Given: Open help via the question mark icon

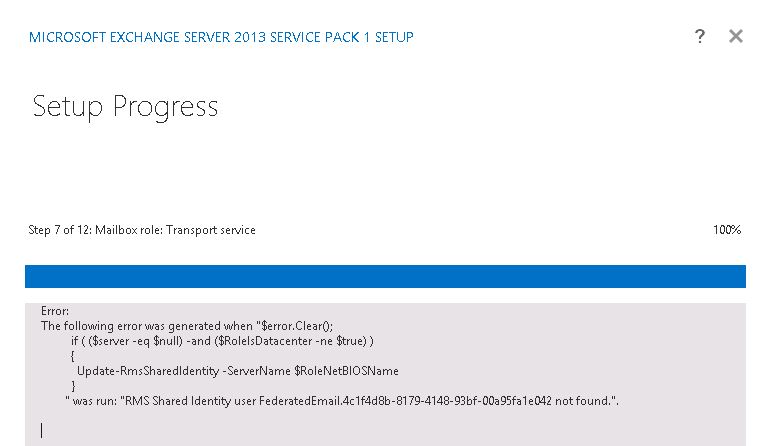Looking at the screenshot, I should click(700, 36).
